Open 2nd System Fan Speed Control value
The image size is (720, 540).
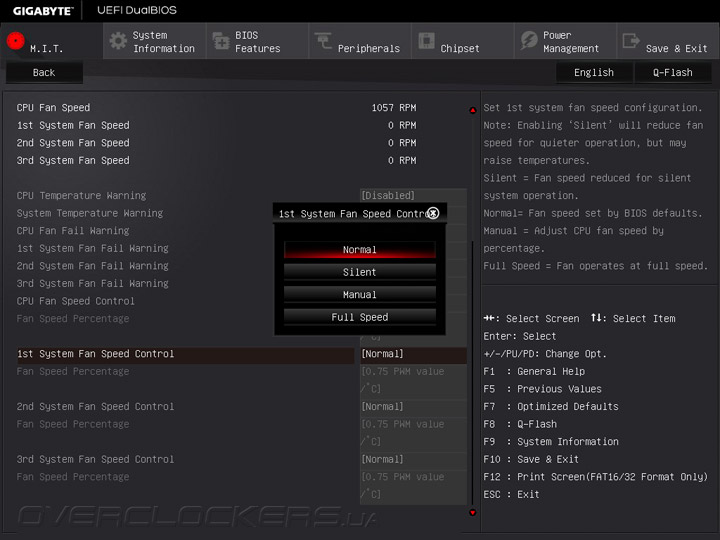tap(413, 407)
